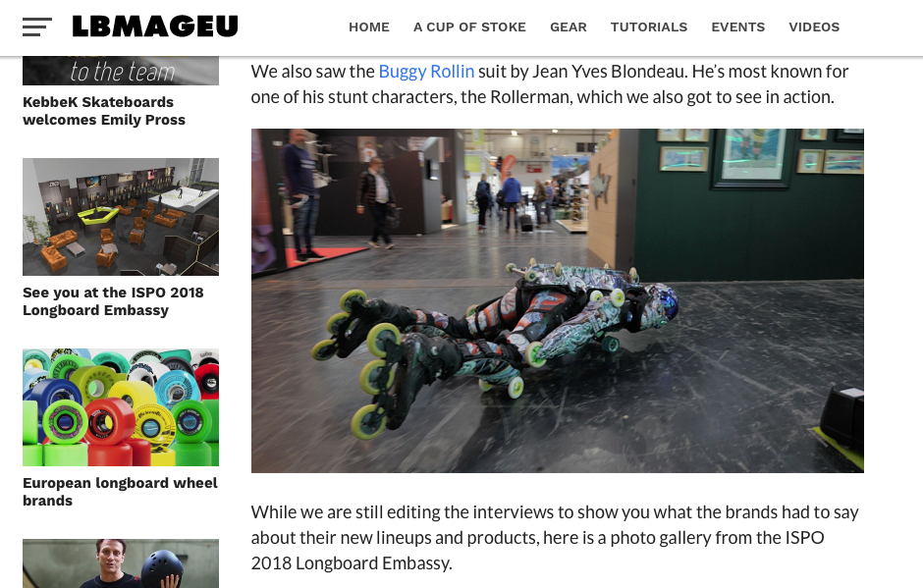This screenshot has height=588, width=923.
Task: Open 'European longboard wheel brands' article
Action: (120, 492)
